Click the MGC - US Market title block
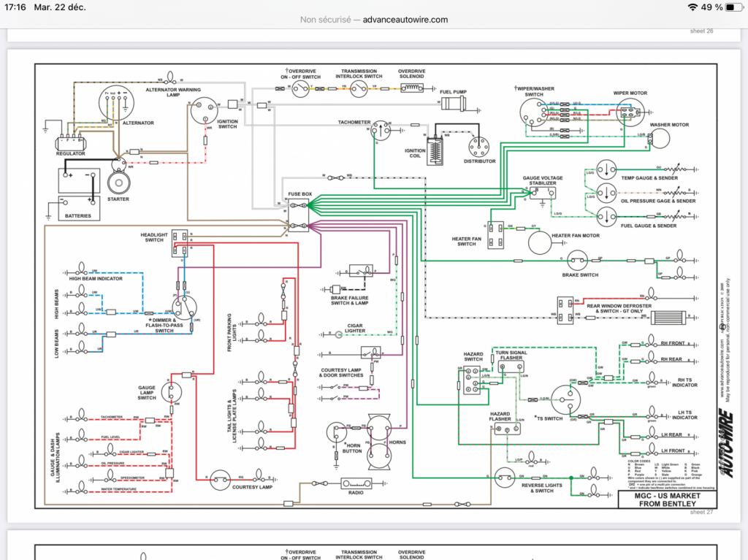 [667, 499]
